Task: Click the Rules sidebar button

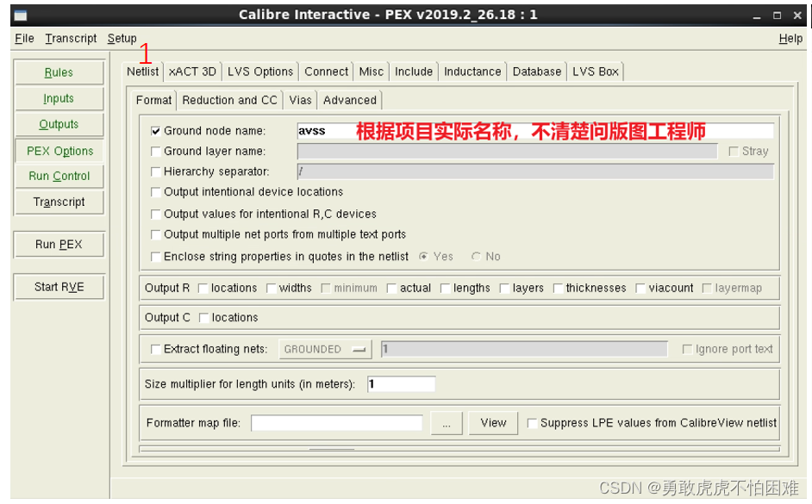Action: pos(59,72)
